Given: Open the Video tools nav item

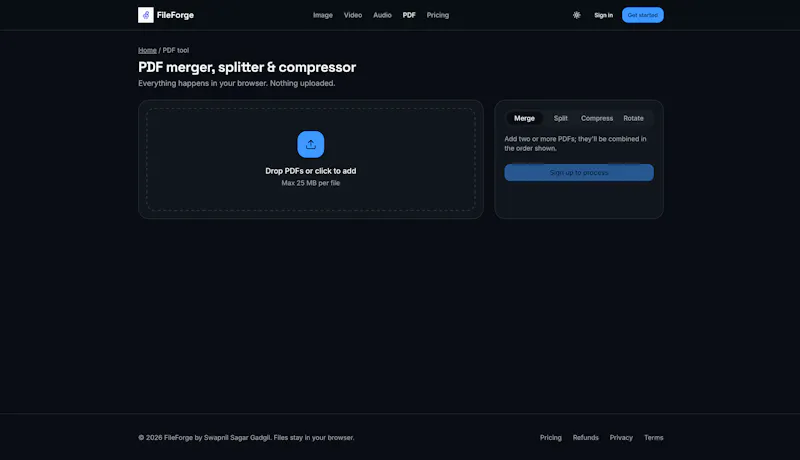Looking at the screenshot, I should pos(353,15).
